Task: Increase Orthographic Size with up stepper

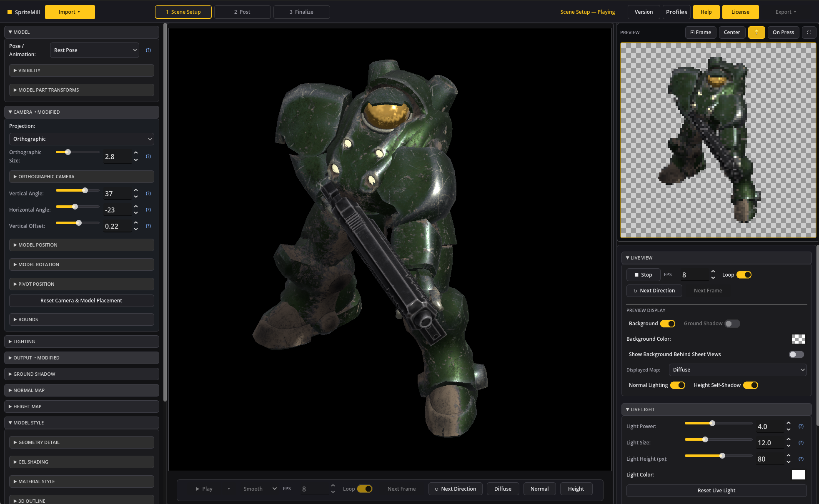Action: coord(136,153)
